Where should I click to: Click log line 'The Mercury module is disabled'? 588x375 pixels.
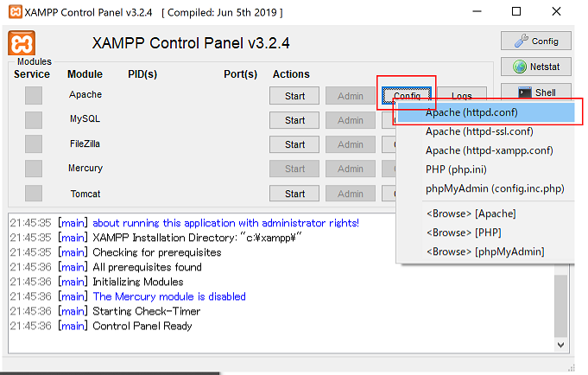[169, 296]
